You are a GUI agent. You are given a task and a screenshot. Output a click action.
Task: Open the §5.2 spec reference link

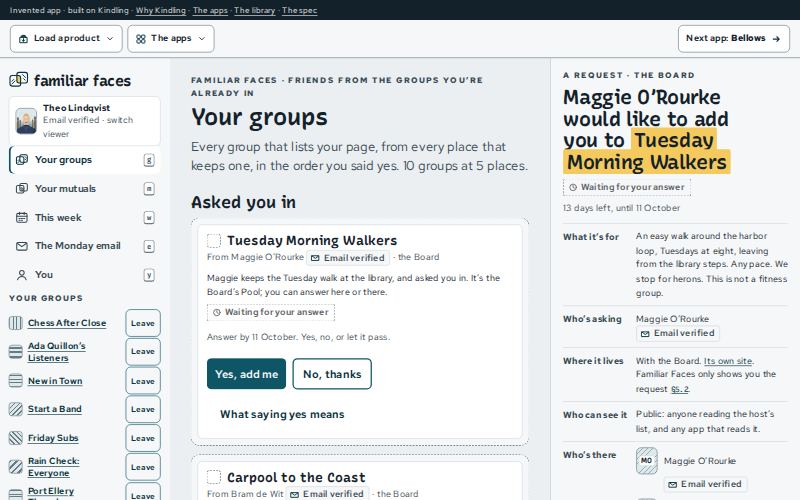(680, 389)
